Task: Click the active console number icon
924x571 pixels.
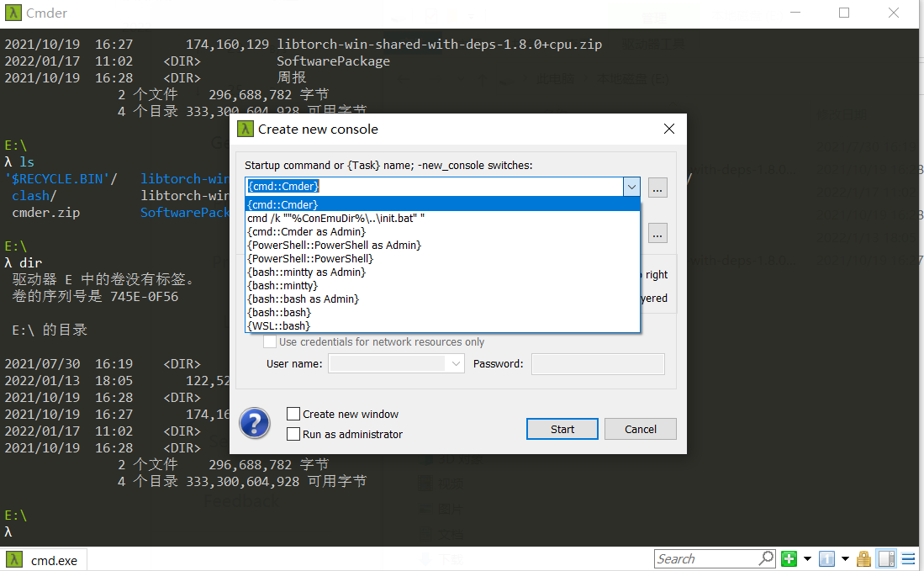Action: coord(826,558)
